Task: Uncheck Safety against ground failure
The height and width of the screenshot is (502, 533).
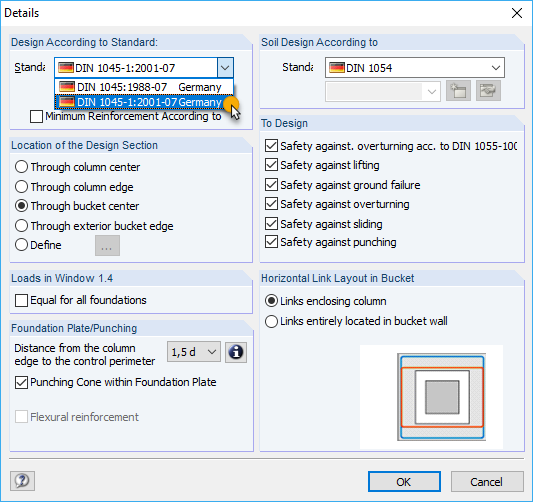Action: tap(271, 185)
